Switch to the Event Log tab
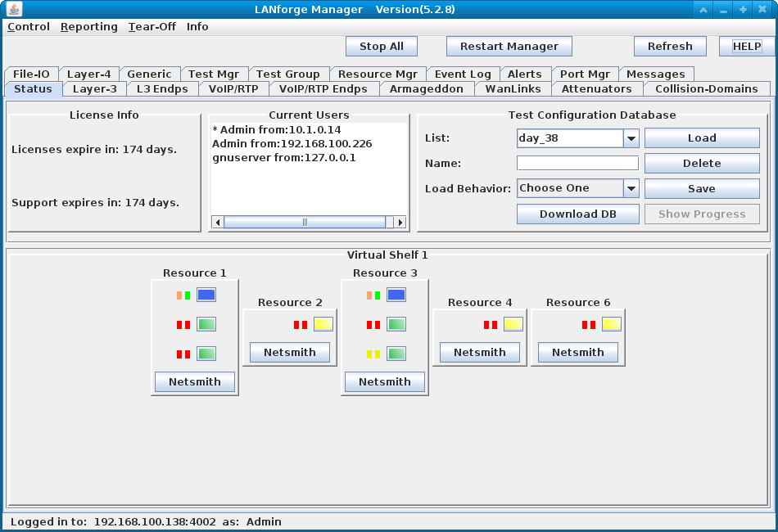Viewport: 778px width, 532px height. pyautogui.click(x=463, y=74)
